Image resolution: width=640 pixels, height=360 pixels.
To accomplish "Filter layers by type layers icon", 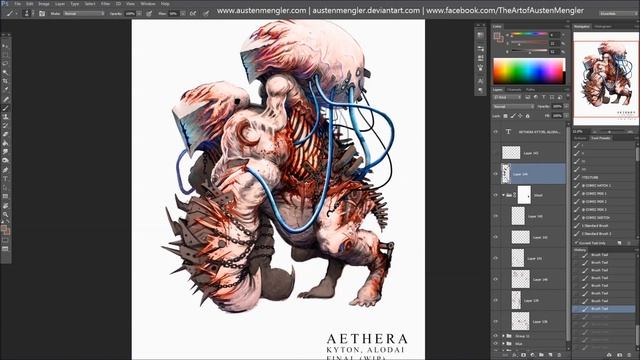I will (544, 97).
